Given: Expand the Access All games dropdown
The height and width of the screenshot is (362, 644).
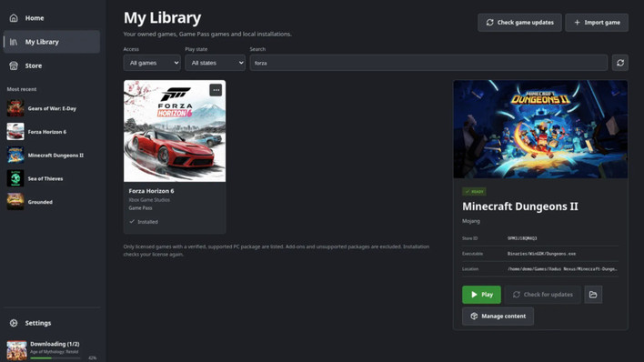Looking at the screenshot, I should tap(152, 63).
